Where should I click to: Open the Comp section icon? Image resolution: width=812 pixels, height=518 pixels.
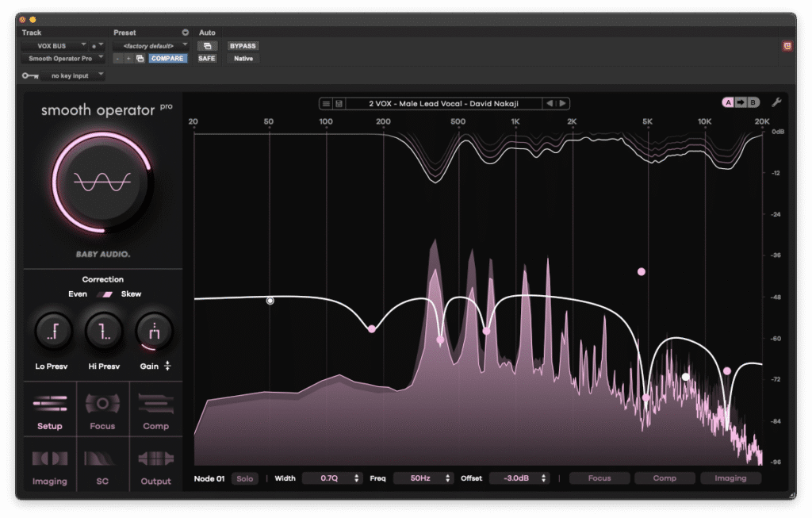click(156, 403)
